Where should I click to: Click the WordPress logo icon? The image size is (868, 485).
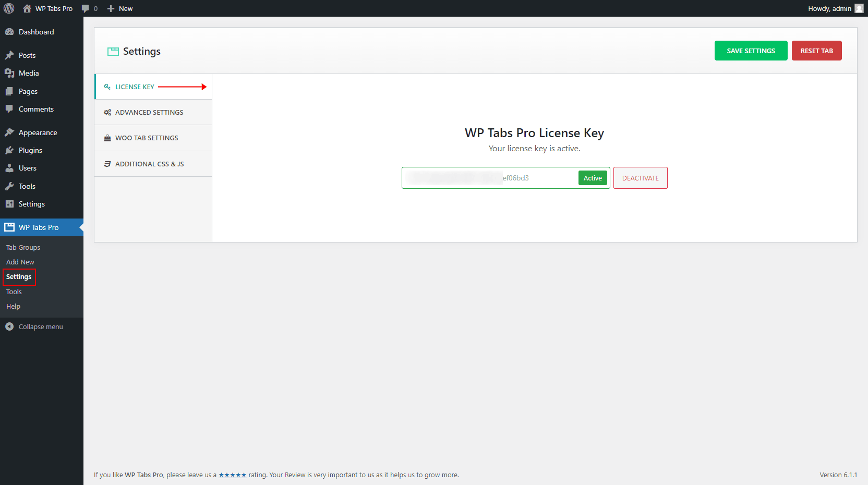(9, 8)
